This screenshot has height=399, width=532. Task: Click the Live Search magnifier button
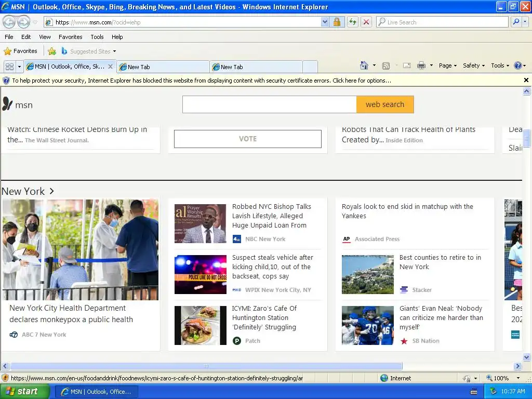coord(516,22)
